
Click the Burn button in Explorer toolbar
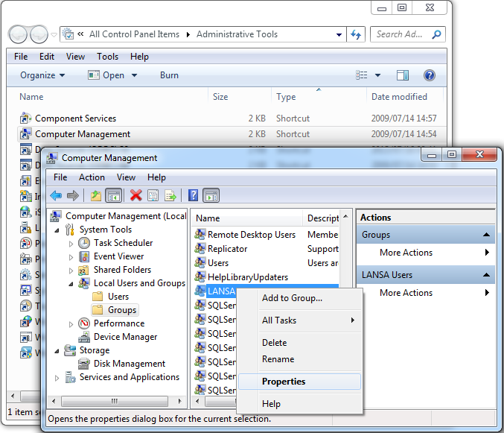(170, 75)
